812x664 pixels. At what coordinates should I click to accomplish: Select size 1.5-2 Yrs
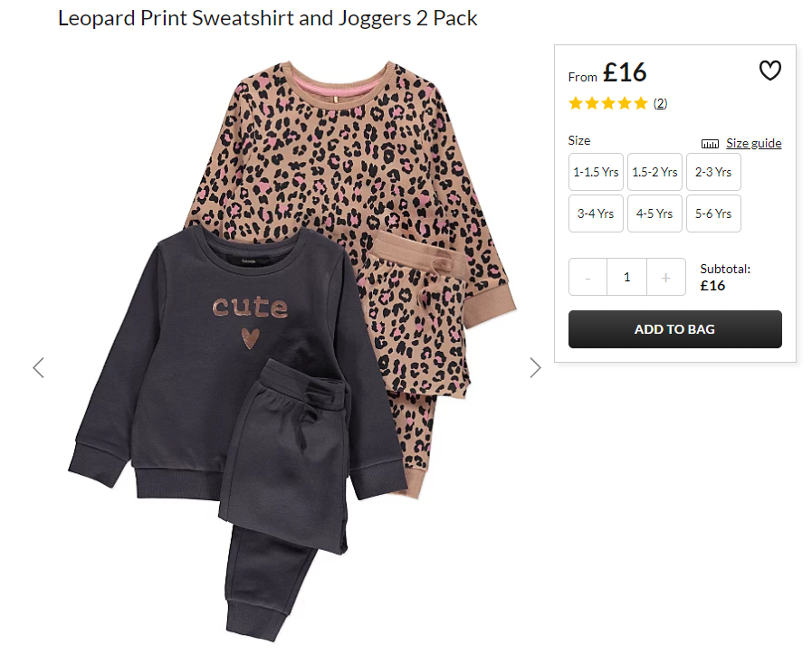[654, 172]
